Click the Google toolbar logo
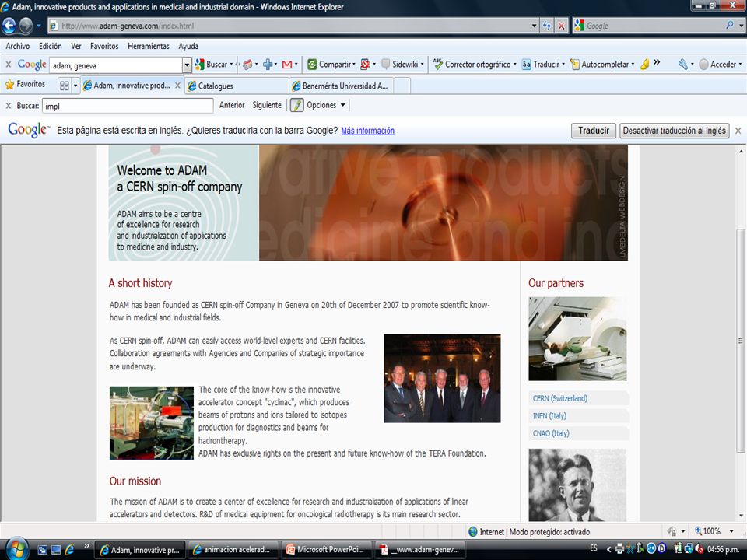Screen dimensions: 747x560 31,65
